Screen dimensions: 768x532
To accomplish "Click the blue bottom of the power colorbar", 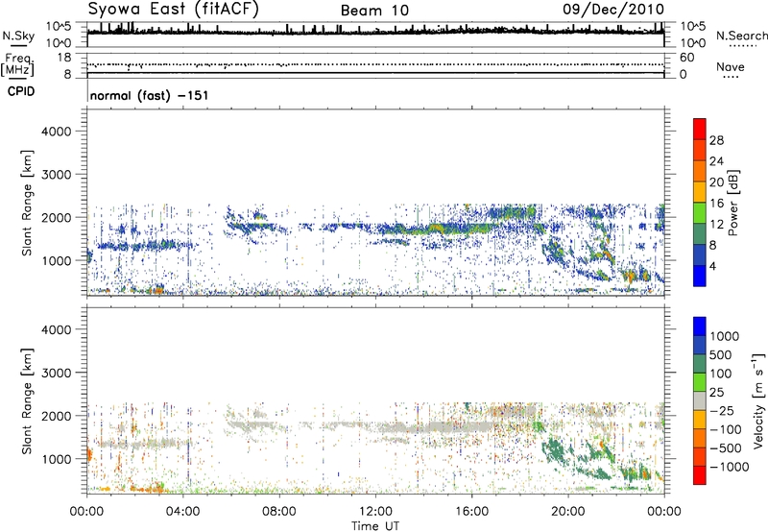I will pyautogui.click(x=700, y=276).
